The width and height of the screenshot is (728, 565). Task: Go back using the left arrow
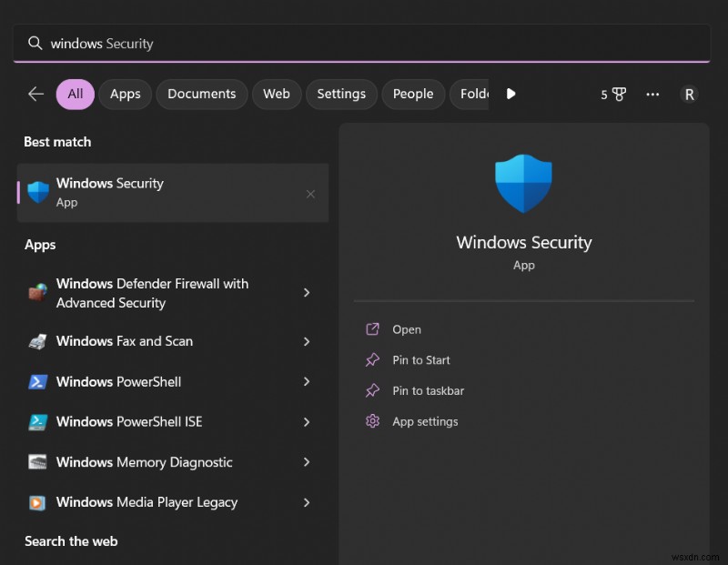click(35, 95)
